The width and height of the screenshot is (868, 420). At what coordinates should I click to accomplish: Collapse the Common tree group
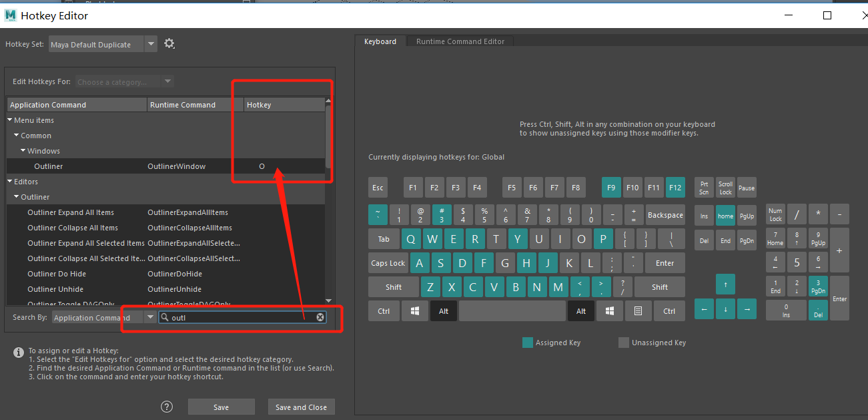pos(17,136)
